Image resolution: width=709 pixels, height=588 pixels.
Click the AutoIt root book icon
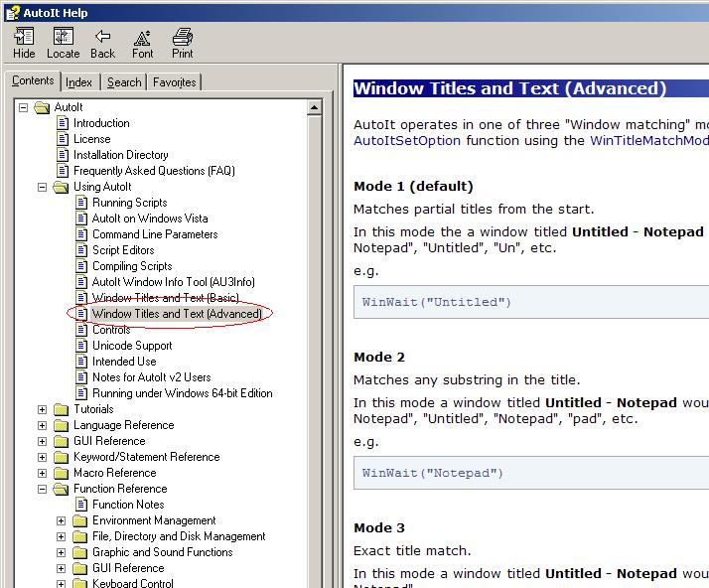point(42,107)
